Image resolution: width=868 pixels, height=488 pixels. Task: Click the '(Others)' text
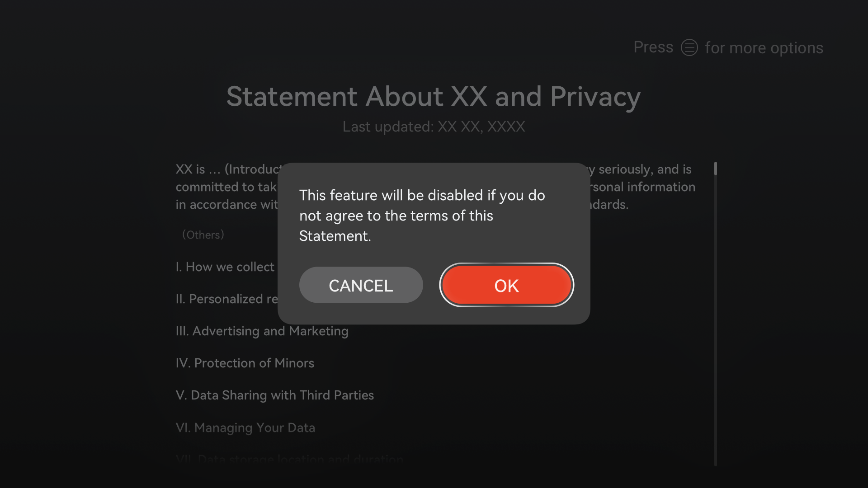pos(203,235)
